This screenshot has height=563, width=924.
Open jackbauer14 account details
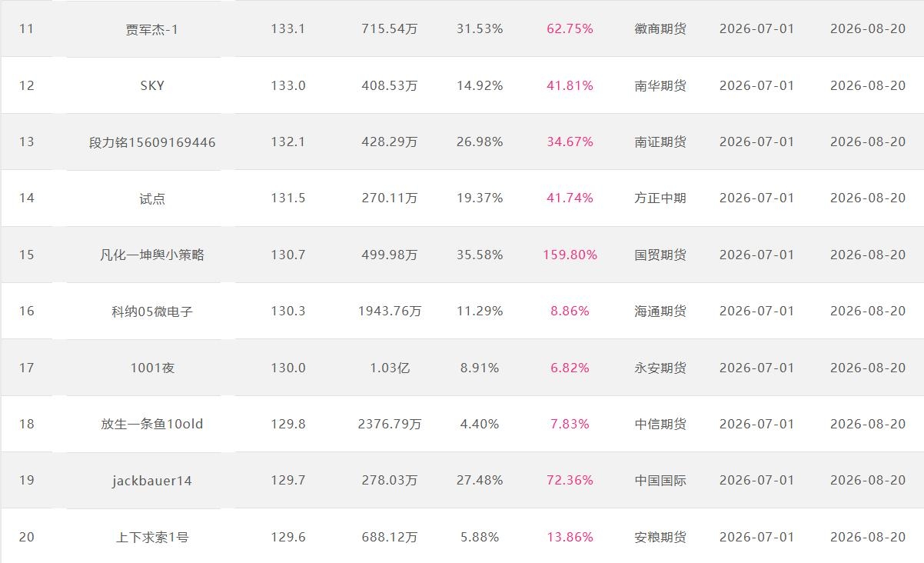click(152, 481)
